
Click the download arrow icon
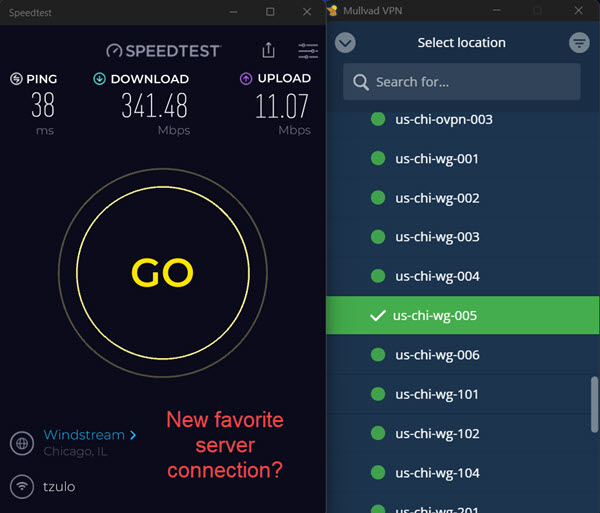[99, 79]
